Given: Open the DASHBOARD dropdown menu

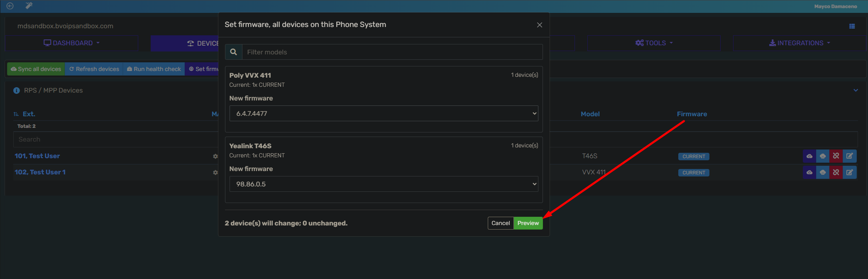Looking at the screenshot, I should coord(71,43).
